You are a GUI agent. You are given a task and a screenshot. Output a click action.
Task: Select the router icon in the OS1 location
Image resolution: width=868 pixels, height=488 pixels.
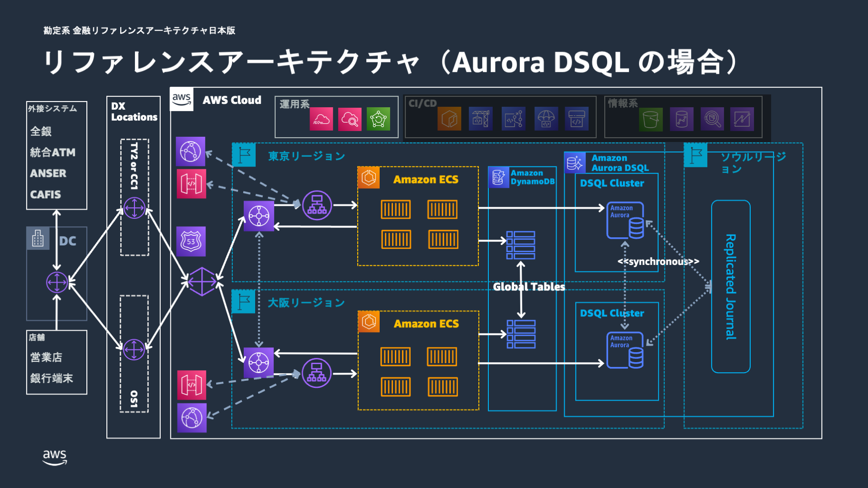(x=134, y=350)
